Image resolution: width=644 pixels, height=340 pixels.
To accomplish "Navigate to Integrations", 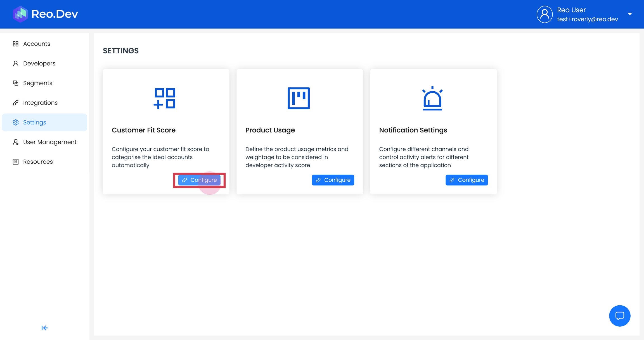I will [40, 103].
